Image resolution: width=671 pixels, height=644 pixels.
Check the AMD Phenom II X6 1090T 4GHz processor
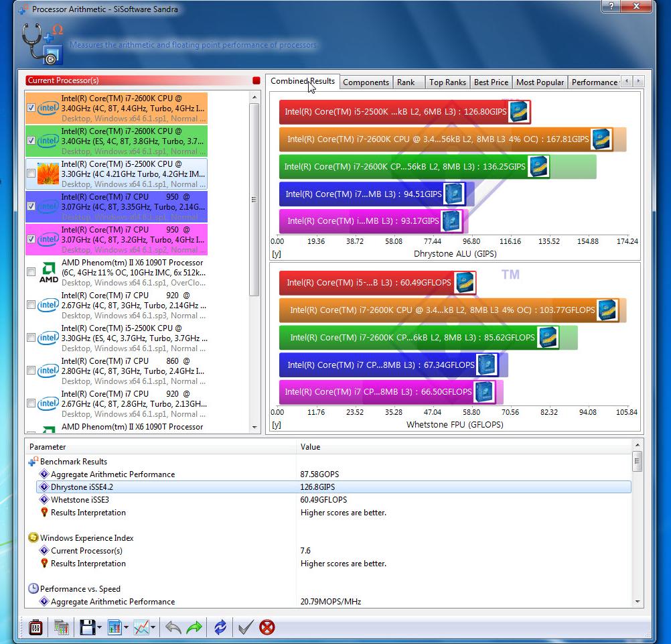31,272
